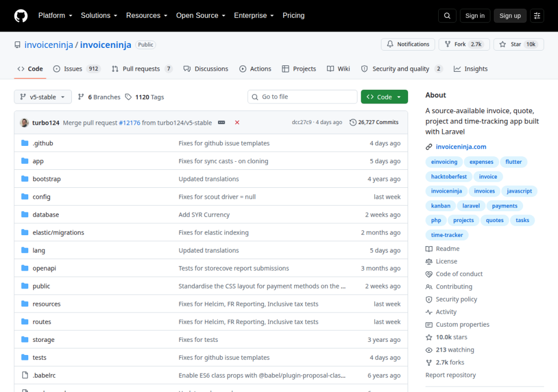Click the tests folder icon
The width and height of the screenshot is (558, 392).
(x=25, y=357)
